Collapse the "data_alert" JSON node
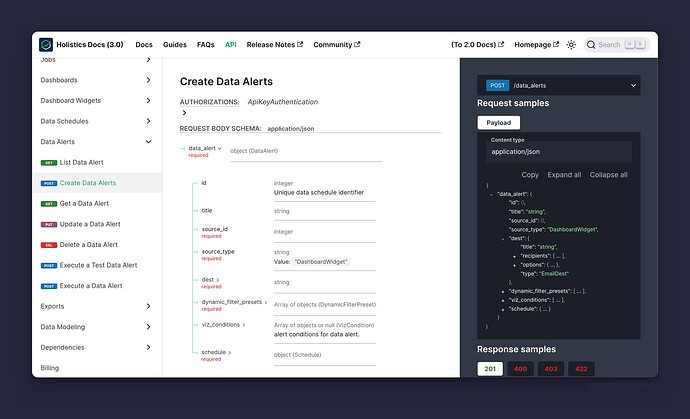The height and width of the screenshot is (419, 690). [x=492, y=194]
